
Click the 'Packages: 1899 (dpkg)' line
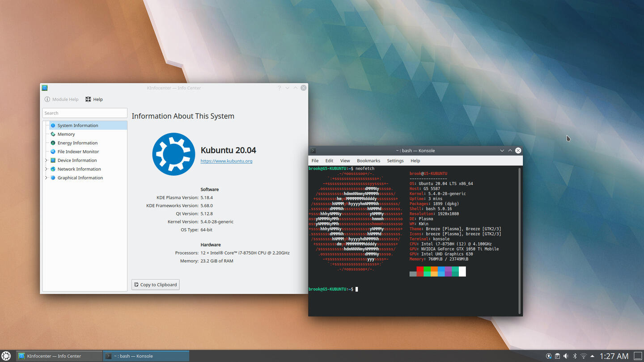pyautogui.click(x=434, y=204)
